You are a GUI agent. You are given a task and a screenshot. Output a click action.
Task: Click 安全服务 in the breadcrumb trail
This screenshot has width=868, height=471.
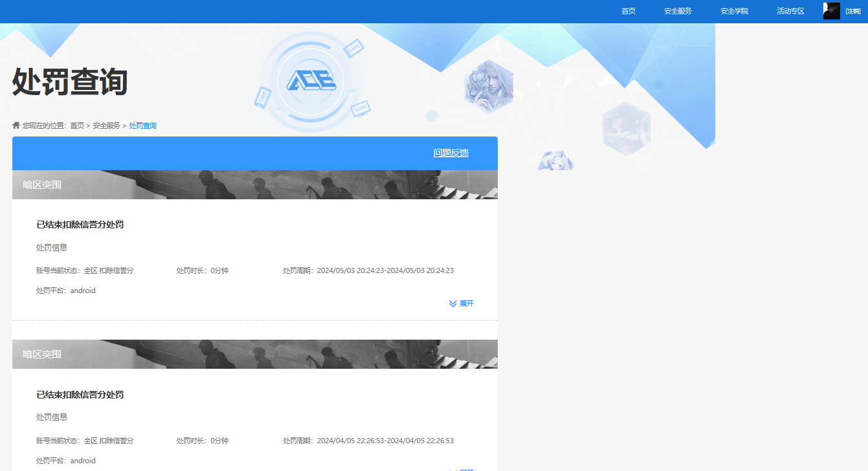click(x=106, y=126)
